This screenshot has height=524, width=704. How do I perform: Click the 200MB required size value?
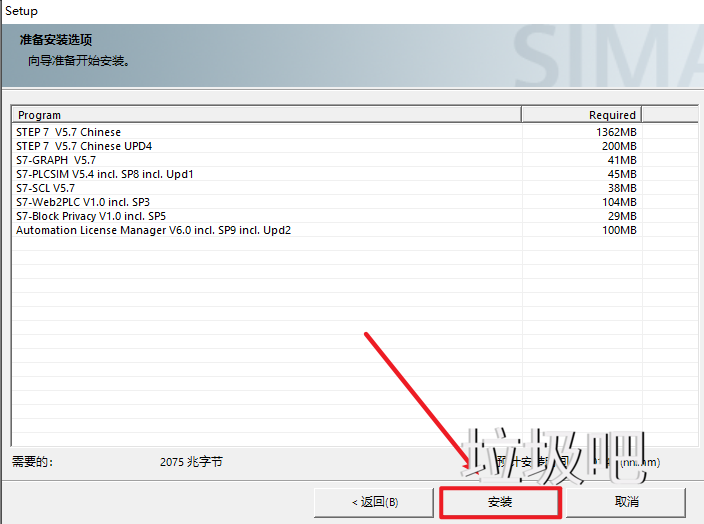coord(619,146)
